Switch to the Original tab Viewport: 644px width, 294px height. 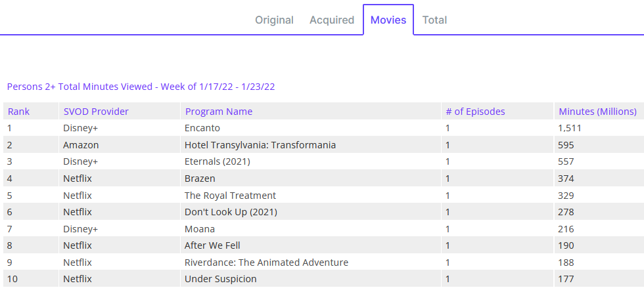click(x=274, y=20)
